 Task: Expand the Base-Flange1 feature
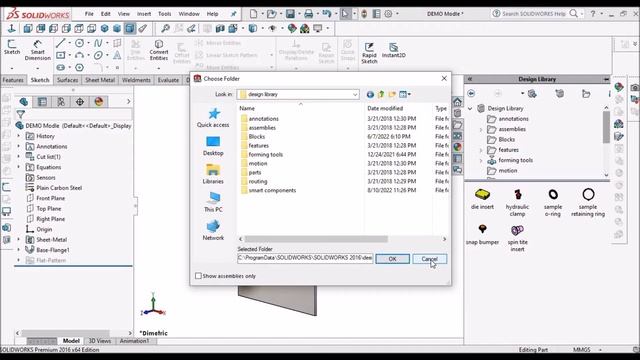click(18, 250)
